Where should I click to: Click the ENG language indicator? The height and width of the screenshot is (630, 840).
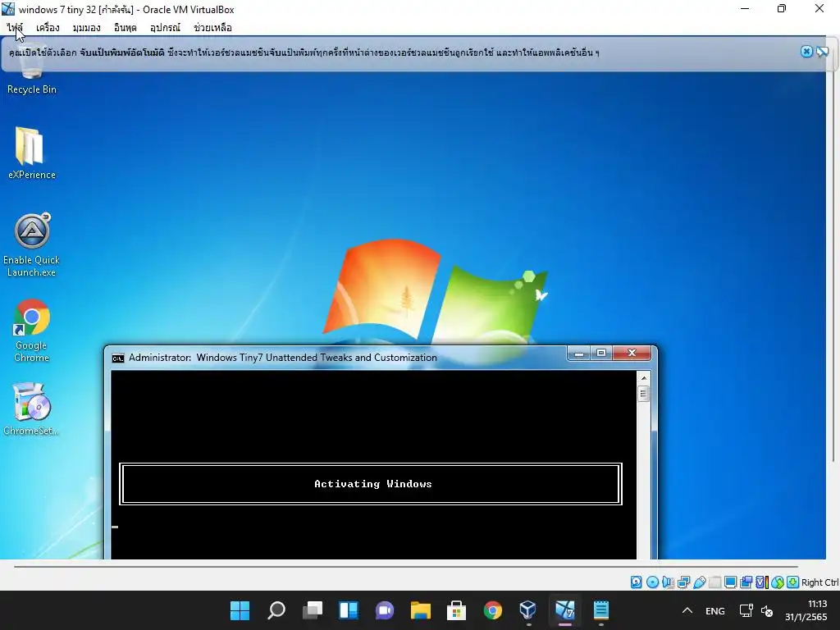715,610
